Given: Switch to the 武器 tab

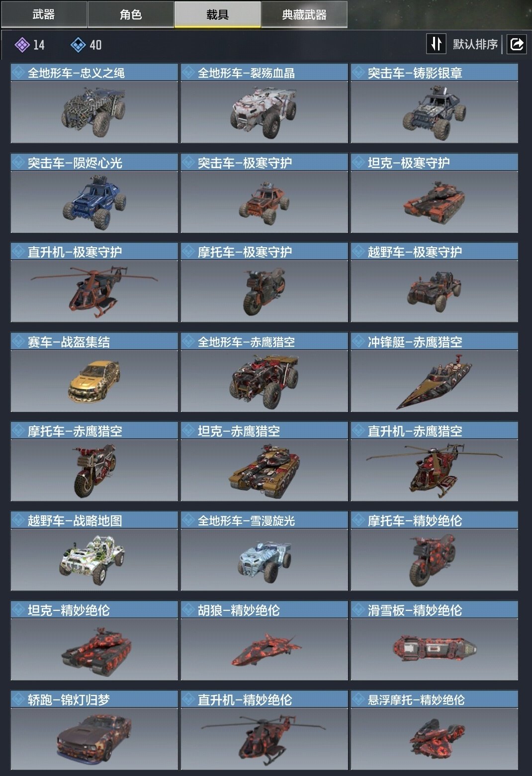Looking at the screenshot, I should click(x=44, y=14).
